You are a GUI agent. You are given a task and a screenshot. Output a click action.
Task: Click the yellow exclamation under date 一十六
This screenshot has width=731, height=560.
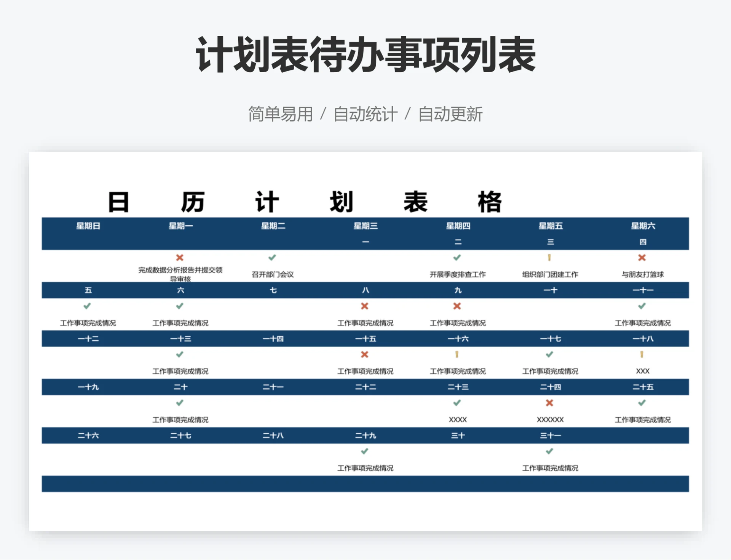(458, 354)
